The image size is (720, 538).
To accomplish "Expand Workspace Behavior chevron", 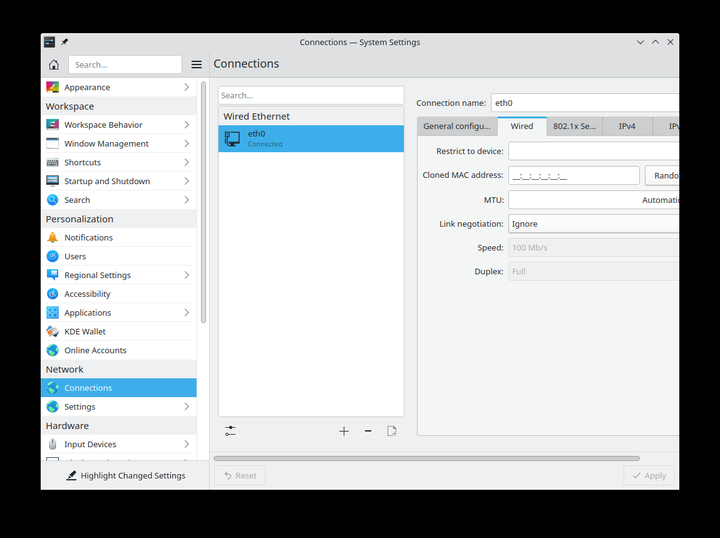I will click(x=186, y=125).
